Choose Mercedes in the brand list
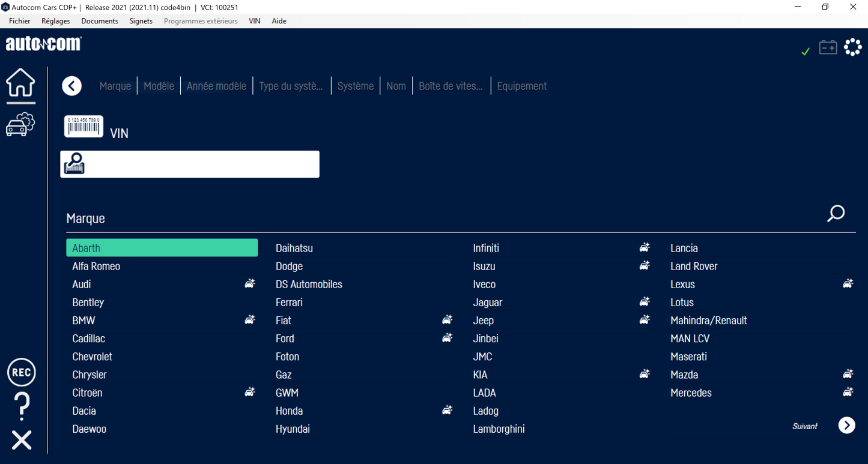Image resolution: width=868 pixels, height=464 pixels. point(691,393)
